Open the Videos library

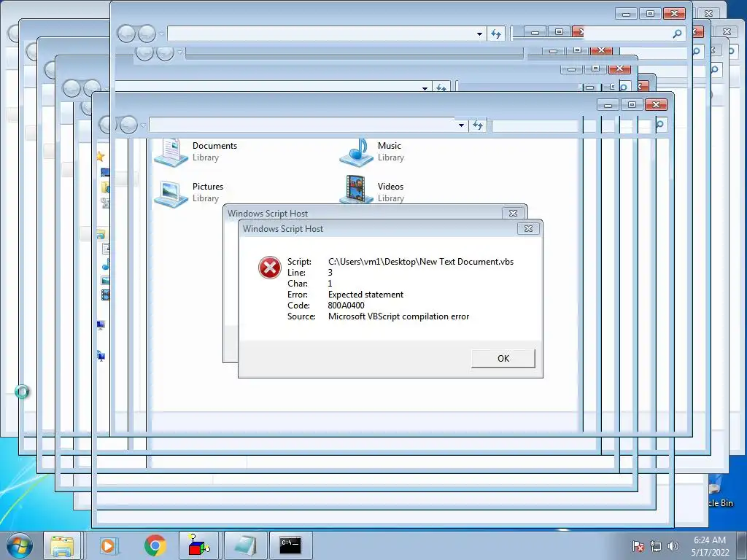pos(372,190)
